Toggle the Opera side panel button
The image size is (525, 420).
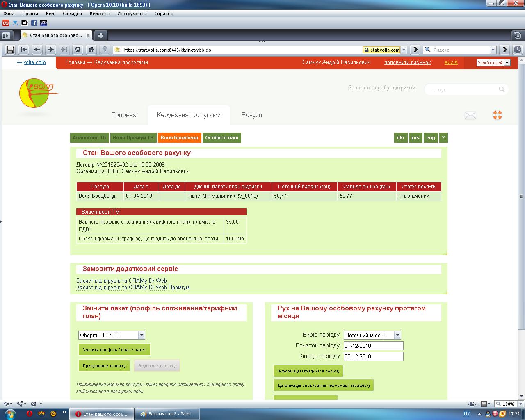tap(6, 36)
